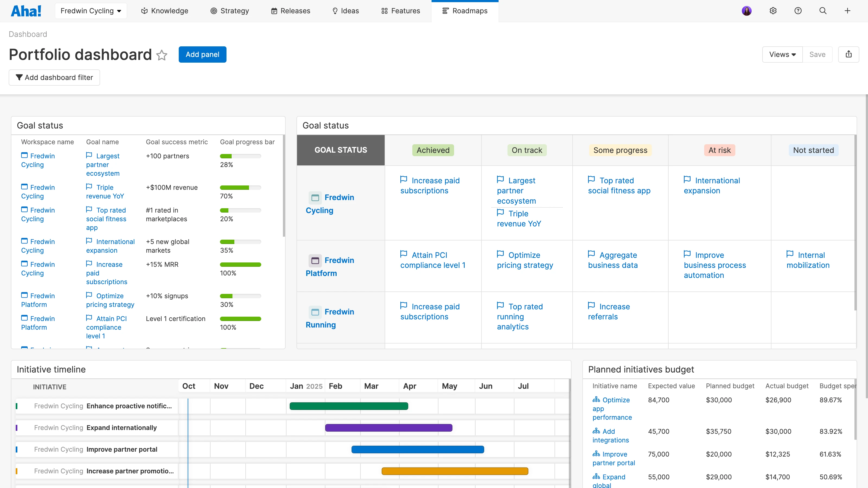Viewport: 868px width, 488px height.
Task: Open the create new plus dropdown
Action: [x=847, y=11]
